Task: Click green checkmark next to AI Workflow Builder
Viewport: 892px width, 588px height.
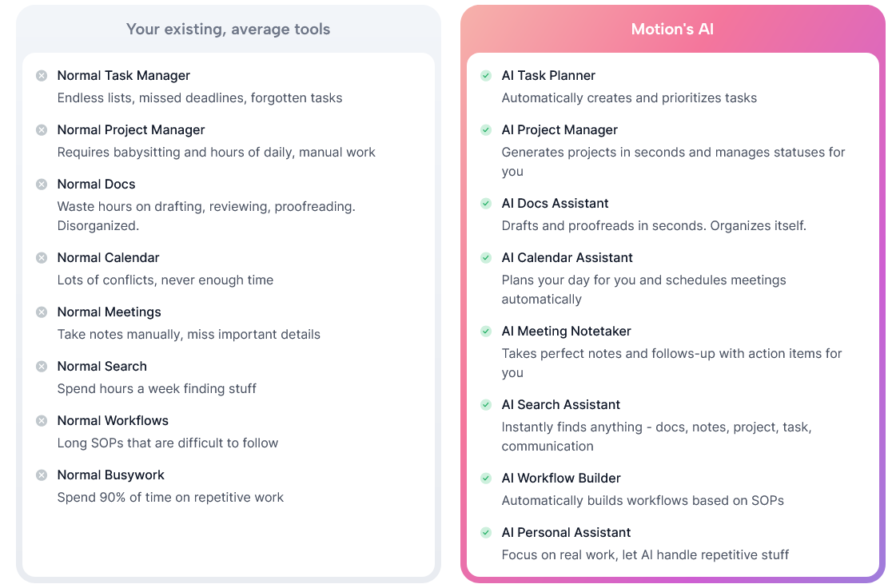Action: (x=486, y=479)
